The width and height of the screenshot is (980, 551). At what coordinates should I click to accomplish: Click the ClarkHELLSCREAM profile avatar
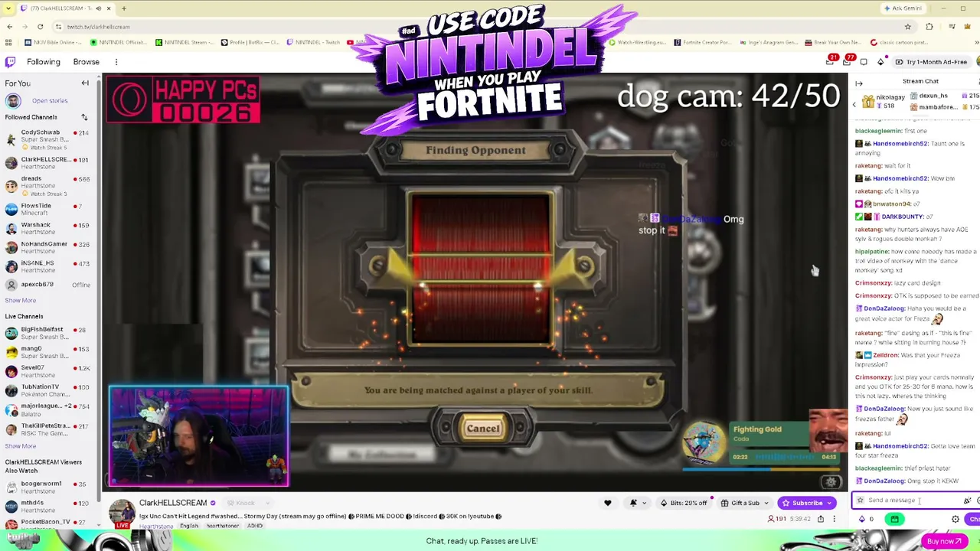[x=122, y=512]
